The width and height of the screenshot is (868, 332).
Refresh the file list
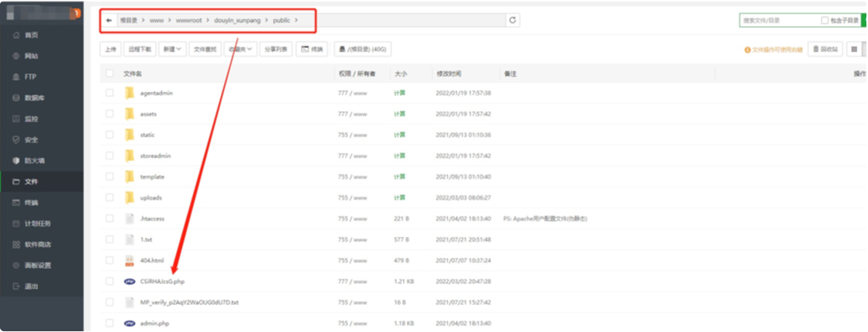click(x=512, y=20)
